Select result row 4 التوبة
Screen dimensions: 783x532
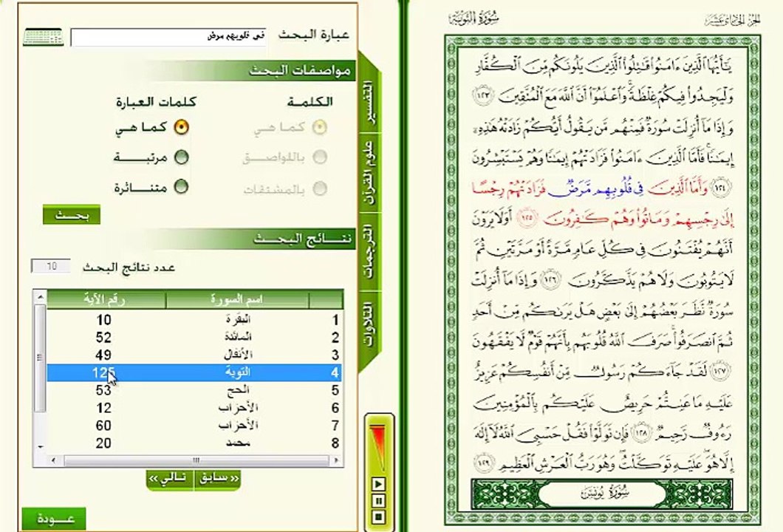click(194, 372)
